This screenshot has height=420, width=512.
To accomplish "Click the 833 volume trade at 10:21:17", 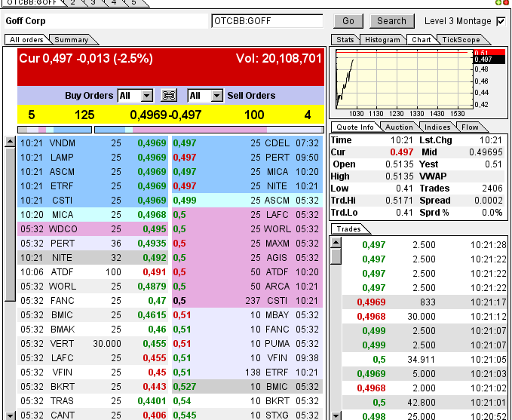I will pos(425,302).
